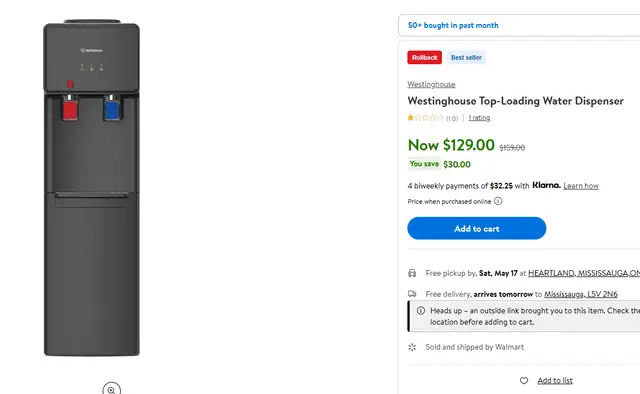This screenshot has width=640, height=394.
Task: Click Learn how for Klarna payments
Action: (x=581, y=186)
